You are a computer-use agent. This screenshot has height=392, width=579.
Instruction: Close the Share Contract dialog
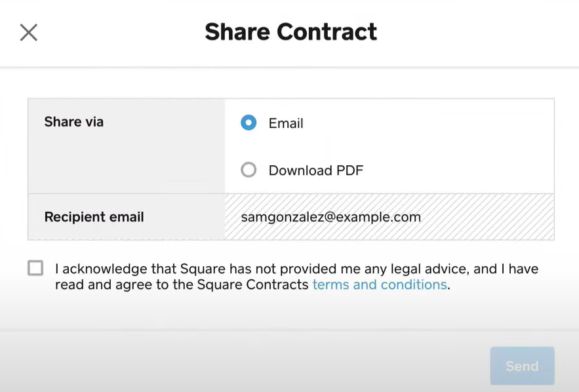point(29,33)
